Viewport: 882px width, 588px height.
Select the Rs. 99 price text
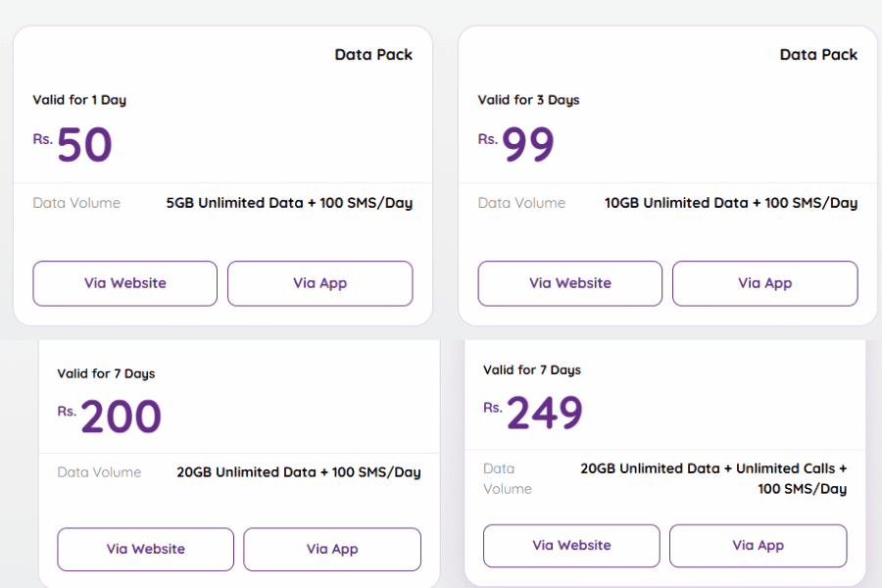[x=515, y=144]
